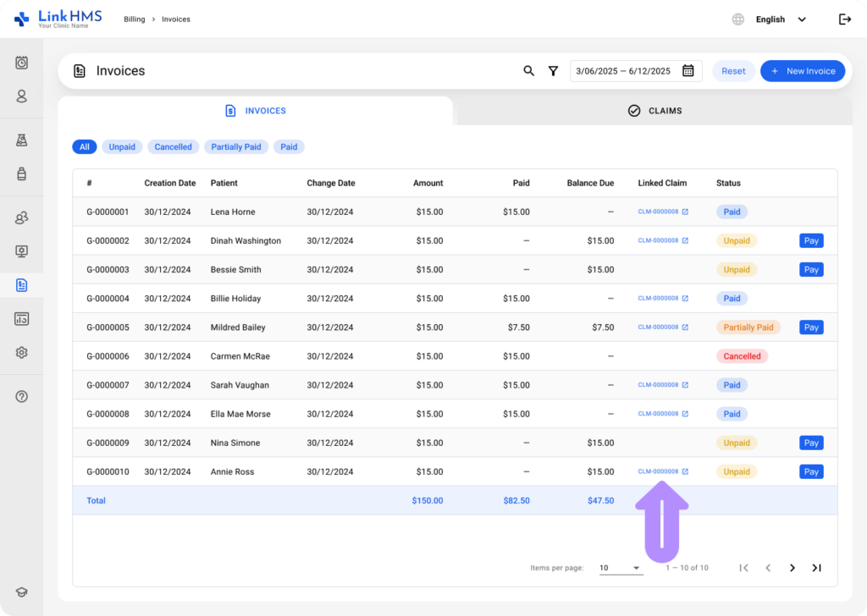Click the $47.50 total balance due
The height and width of the screenshot is (616, 867).
coord(600,501)
